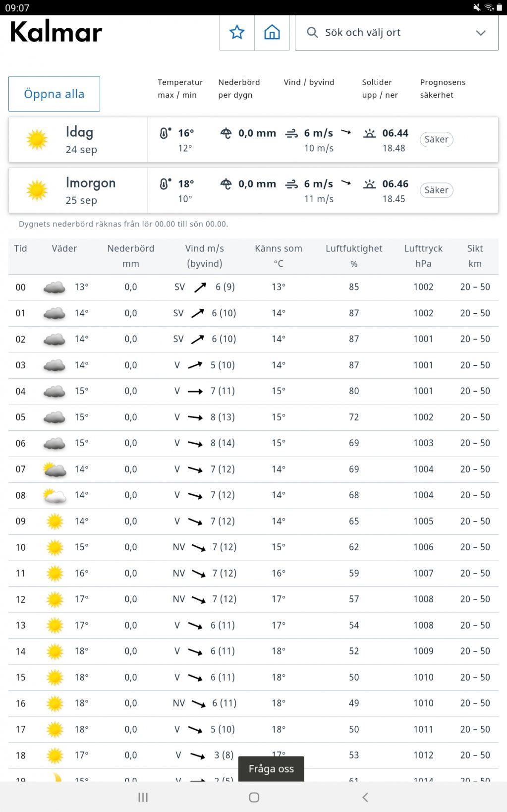Expand the location dropdown chevron

tap(481, 33)
